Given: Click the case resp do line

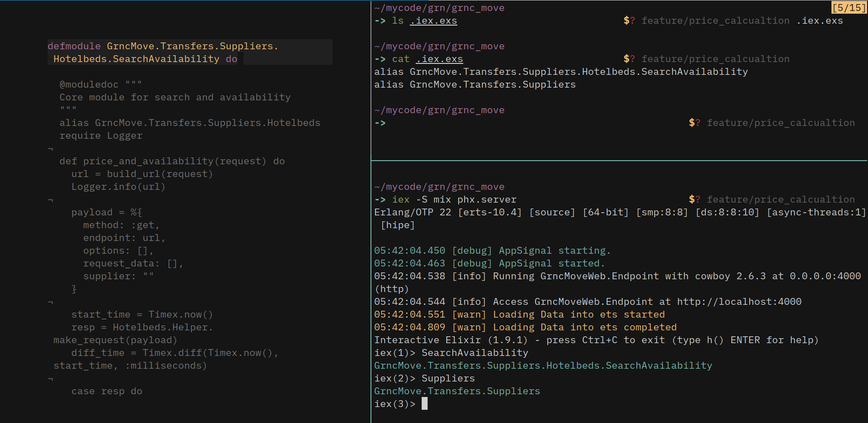Looking at the screenshot, I should [x=106, y=392].
